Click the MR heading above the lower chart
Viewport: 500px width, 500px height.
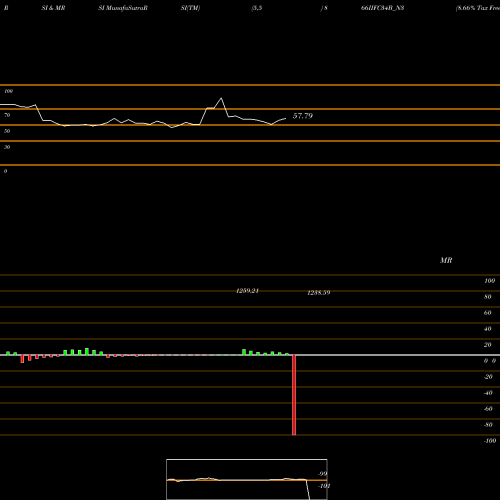[446, 260]
